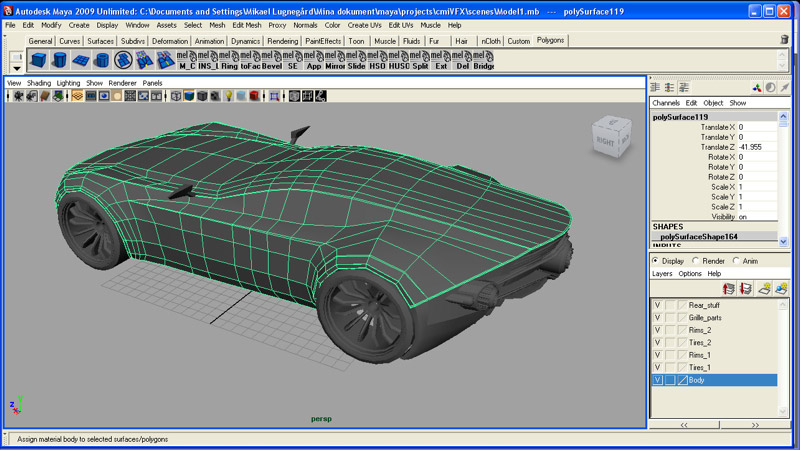Click the shelf trash can icon

coord(785,40)
